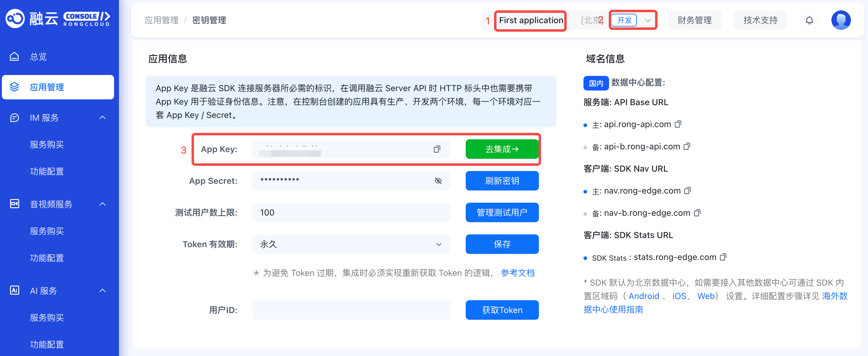Click the green 去集成 button
Viewport: 868px width, 356px height.
(x=501, y=149)
